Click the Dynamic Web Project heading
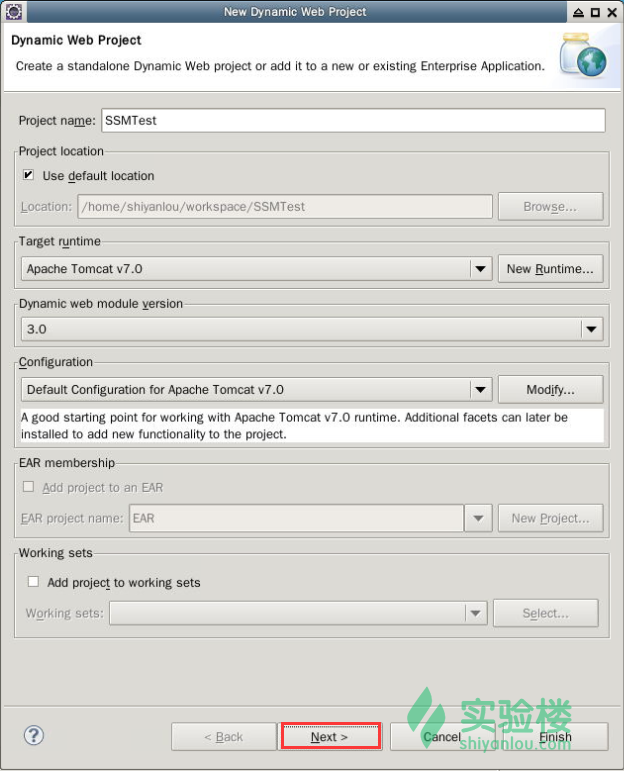624x771 pixels. 76,40
